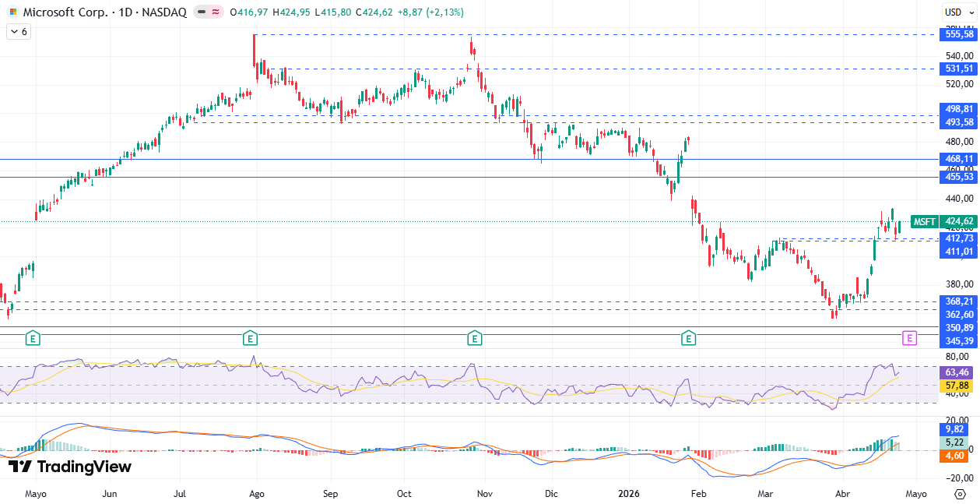The image size is (980, 504).
Task: Select the earnings E icon near late October
Action: coord(474,338)
